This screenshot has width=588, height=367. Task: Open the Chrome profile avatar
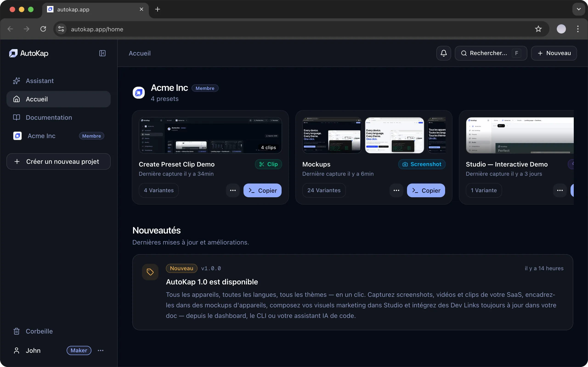click(561, 29)
